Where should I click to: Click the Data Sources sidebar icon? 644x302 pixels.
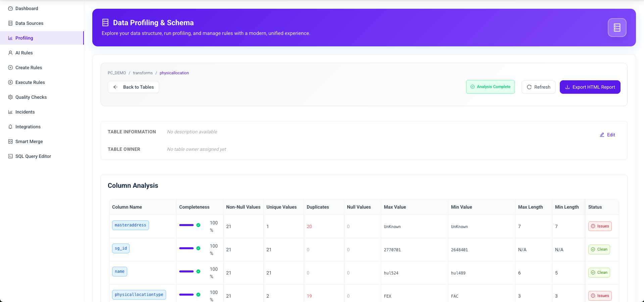[x=10, y=23]
